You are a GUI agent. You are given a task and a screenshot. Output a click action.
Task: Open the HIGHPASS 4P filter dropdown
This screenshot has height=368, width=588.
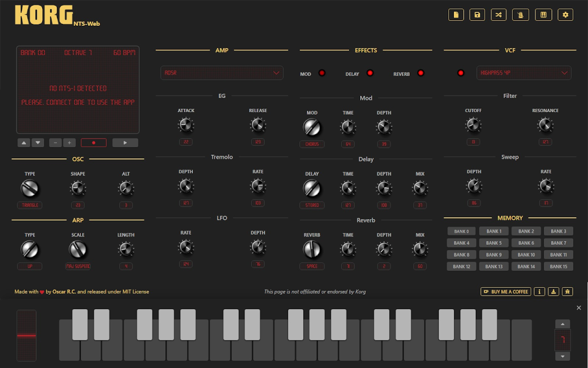tap(524, 73)
